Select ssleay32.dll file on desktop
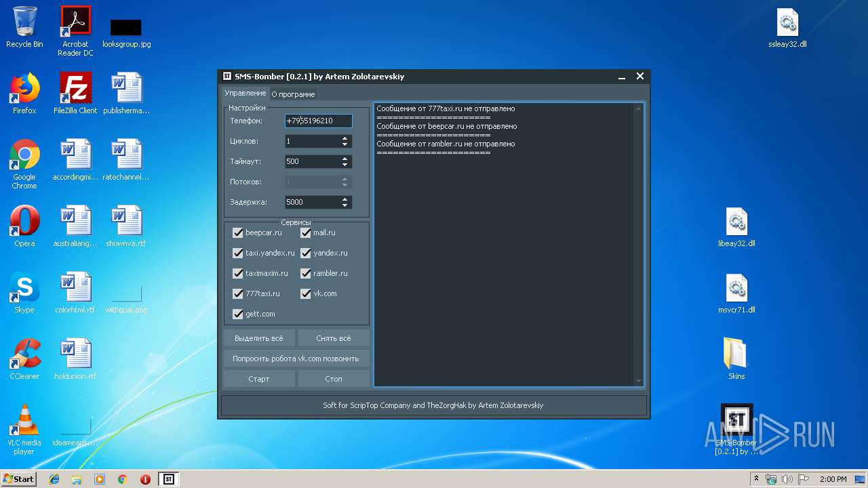 coord(787,28)
